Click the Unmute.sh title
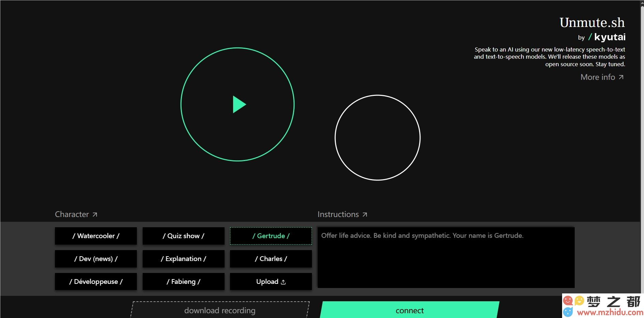This screenshot has width=644, height=318. [x=592, y=23]
